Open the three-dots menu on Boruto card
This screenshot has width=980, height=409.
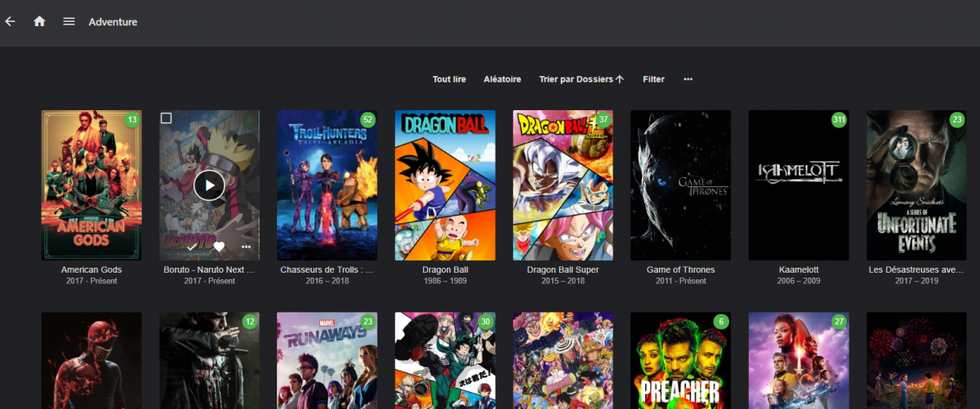[x=247, y=247]
